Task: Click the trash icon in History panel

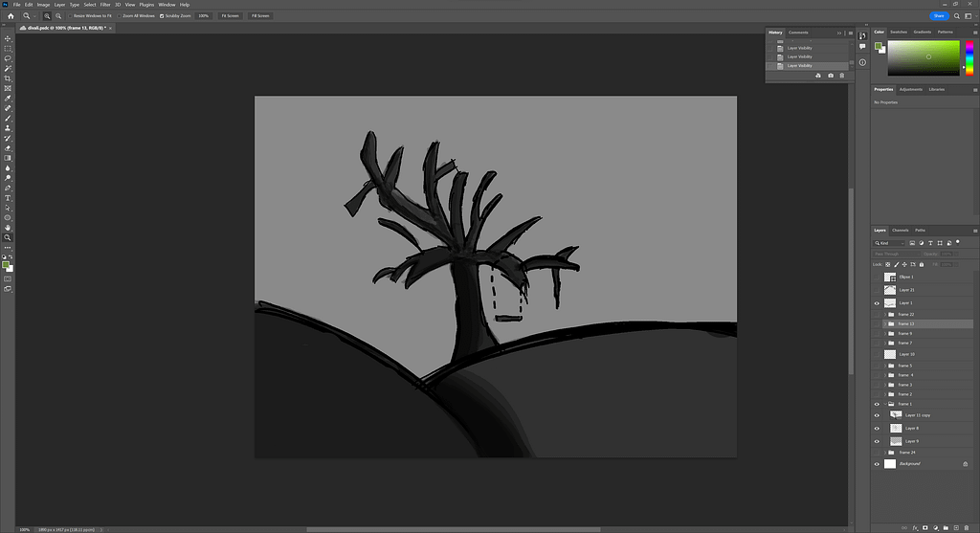Action: tap(842, 76)
